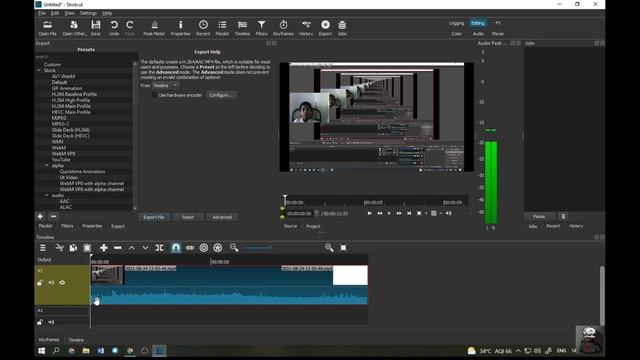Screen dimensions: 640x360
Task: Show the Playlist panel from toolbar
Action: click(x=222, y=28)
